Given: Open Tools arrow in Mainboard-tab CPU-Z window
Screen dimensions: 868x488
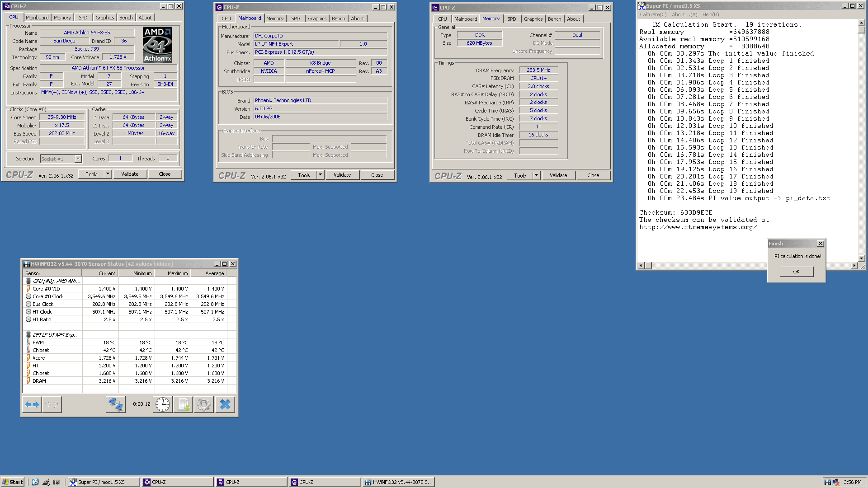Looking at the screenshot, I should 320,175.
